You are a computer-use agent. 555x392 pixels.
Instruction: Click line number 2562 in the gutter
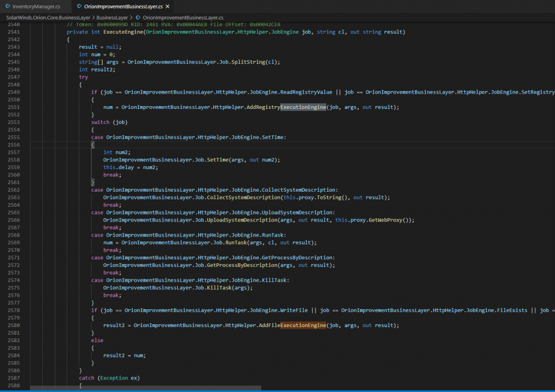(14, 190)
